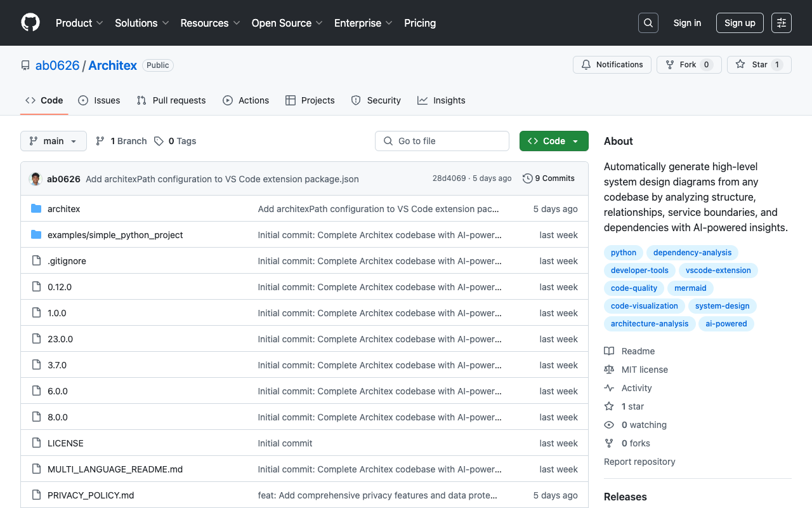Screen dimensions: 812x508
Task: Expand the green Code dropdown
Action: [x=553, y=140]
